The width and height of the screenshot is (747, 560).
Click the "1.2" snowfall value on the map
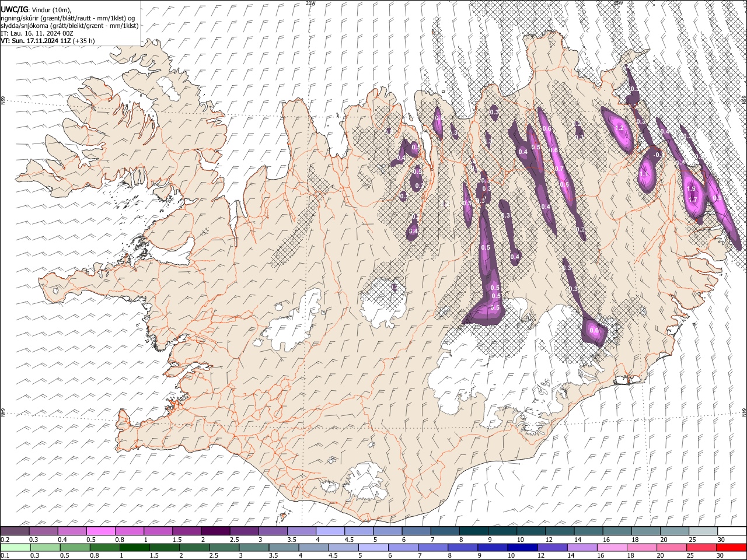(x=620, y=128)
